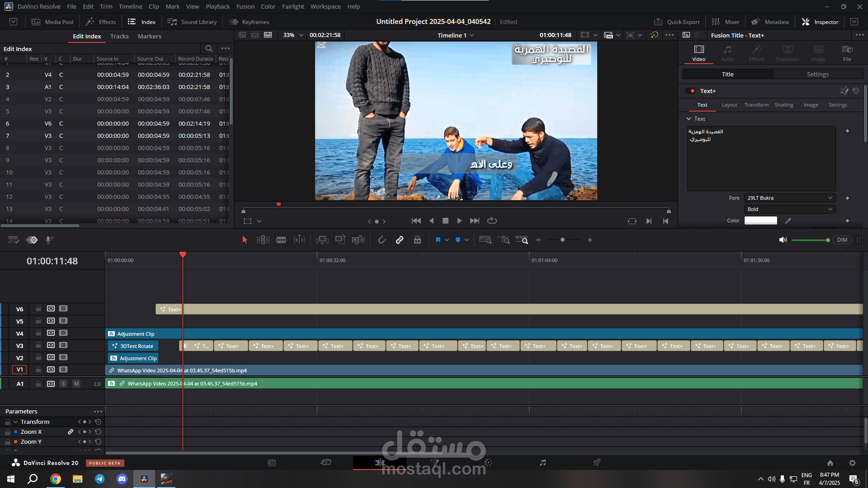Search in the Edit Index

pyautogui.click(x=209, y=48)
